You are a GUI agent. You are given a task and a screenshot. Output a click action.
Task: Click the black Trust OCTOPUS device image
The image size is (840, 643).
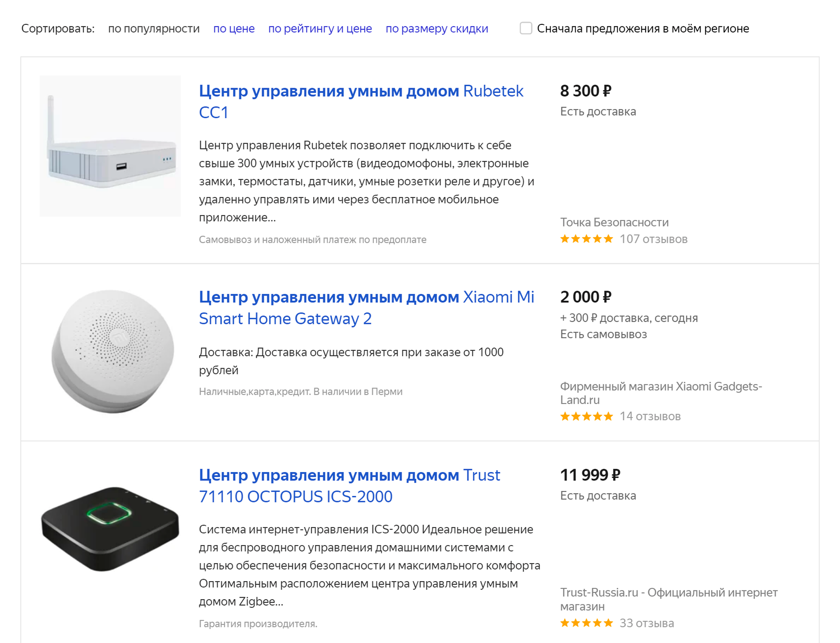(110, 529)
